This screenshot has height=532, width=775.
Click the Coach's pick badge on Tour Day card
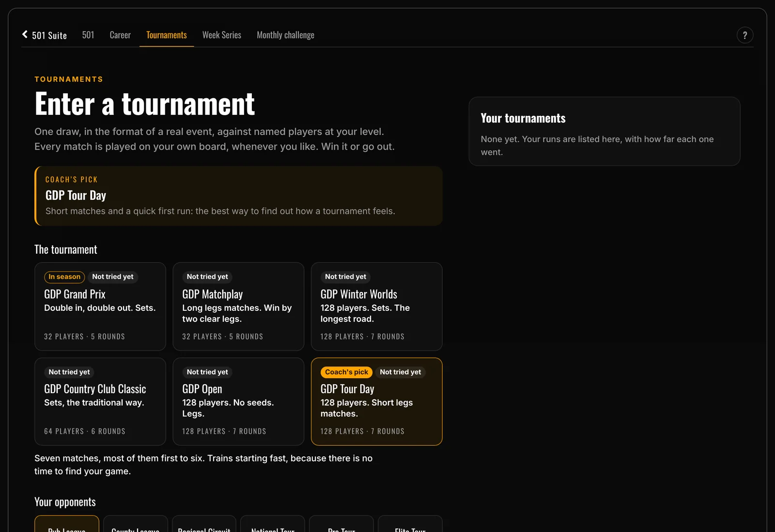[346, 372]
